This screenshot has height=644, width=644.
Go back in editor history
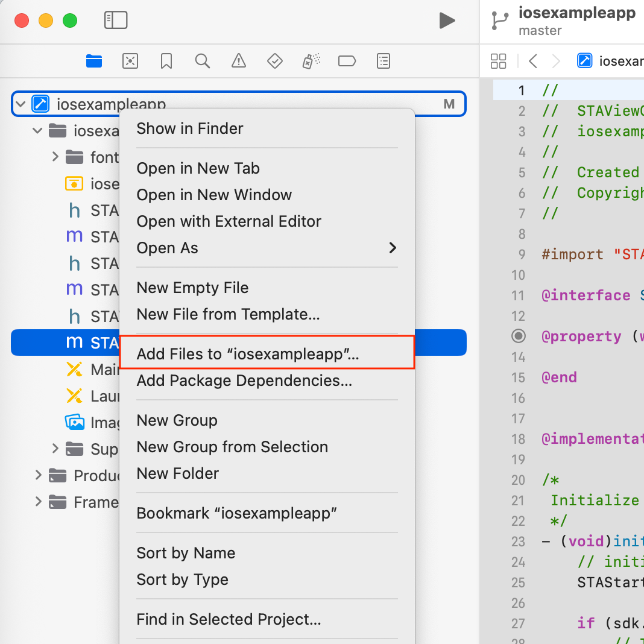pos(532,61)
